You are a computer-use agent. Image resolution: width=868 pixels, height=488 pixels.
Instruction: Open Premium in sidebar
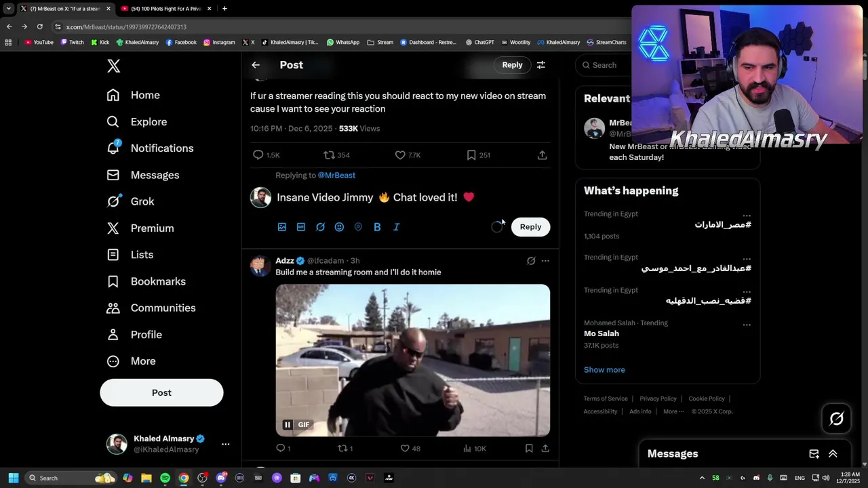coord(140,228)
